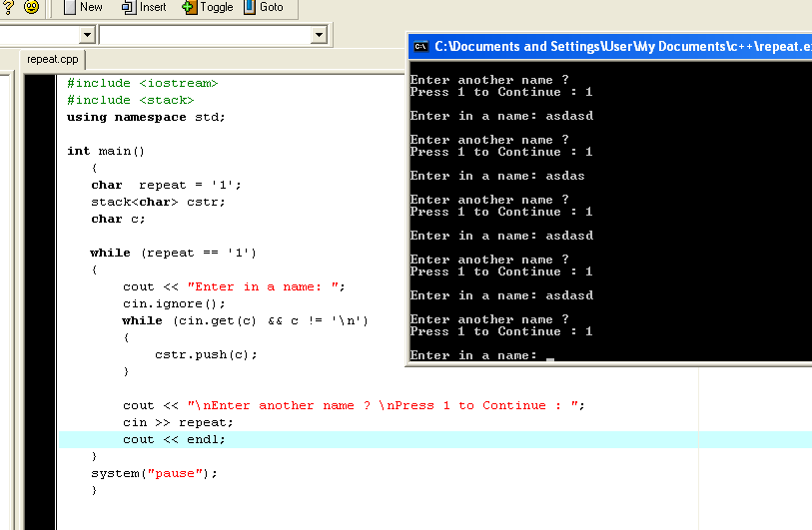Click the Toggle bookmark toolbar button
Viewport: 812px width, 530px height.
(x=208, y=7)
